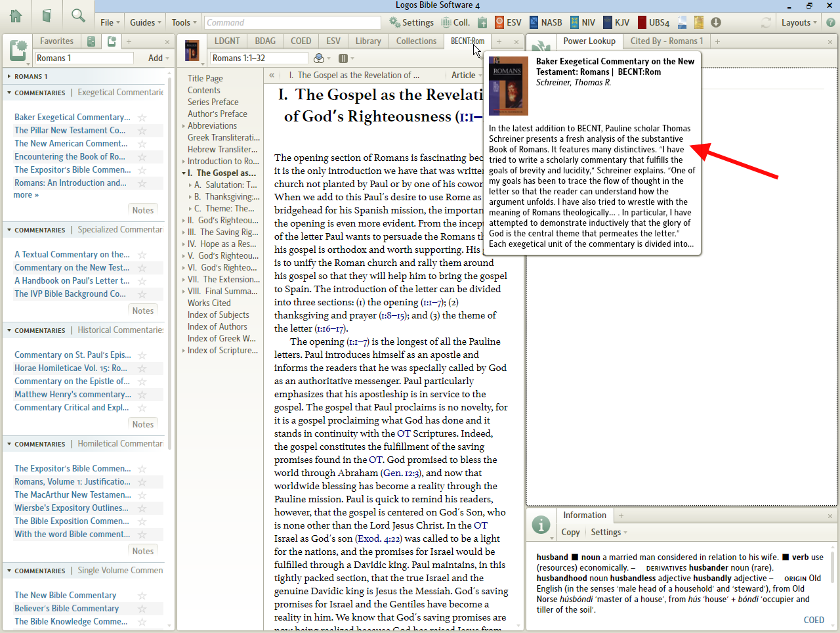Collapse 'I. The Gospel as...' contents node
Viewport: 840px width, 633px height.
pos(184,173)
